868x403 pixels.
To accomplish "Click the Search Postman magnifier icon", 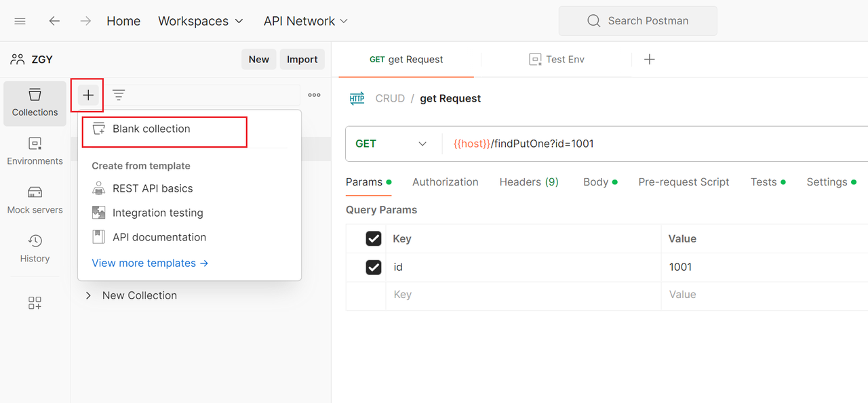I will (594, 21).
